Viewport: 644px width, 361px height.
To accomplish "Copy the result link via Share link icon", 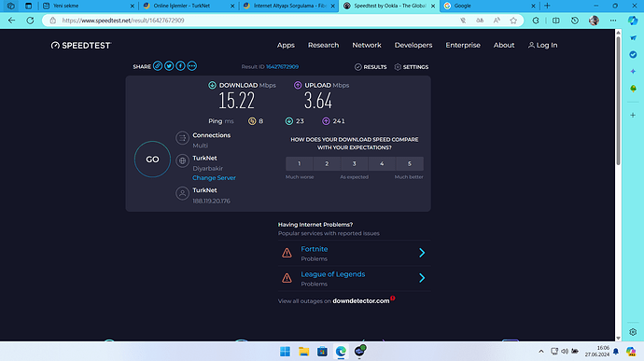I will click(158, 66).
